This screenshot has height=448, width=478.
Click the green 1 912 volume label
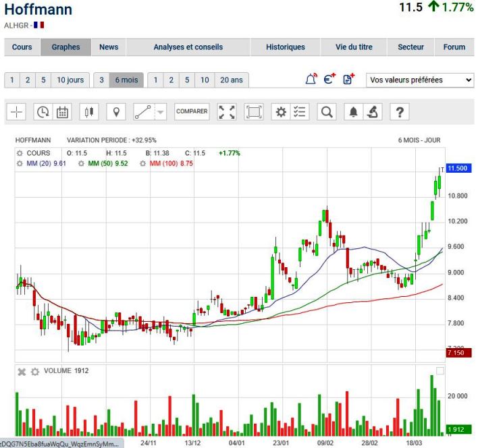pos(459,429)
